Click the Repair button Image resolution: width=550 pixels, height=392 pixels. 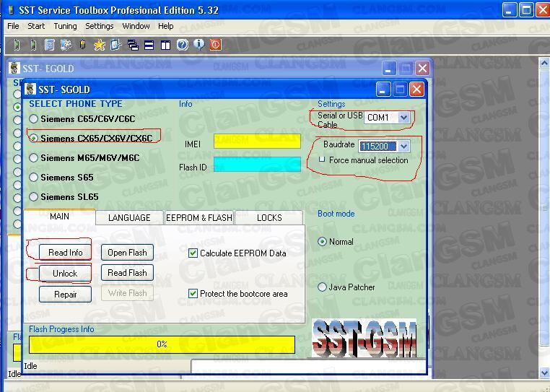[65, 294]
